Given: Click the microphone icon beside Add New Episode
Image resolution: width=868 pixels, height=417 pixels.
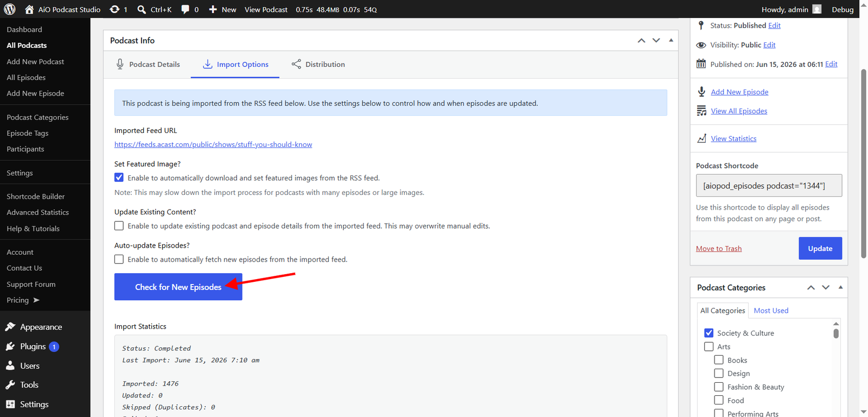Looking at the screenshot, I should pyautogui.click(x=701, y=92).
